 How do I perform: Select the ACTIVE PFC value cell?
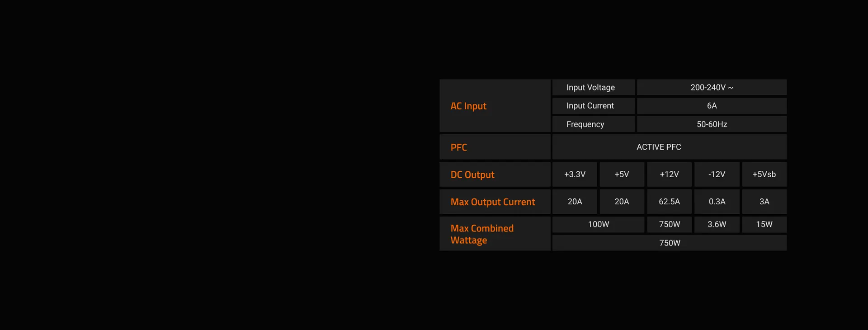[670, 147]
